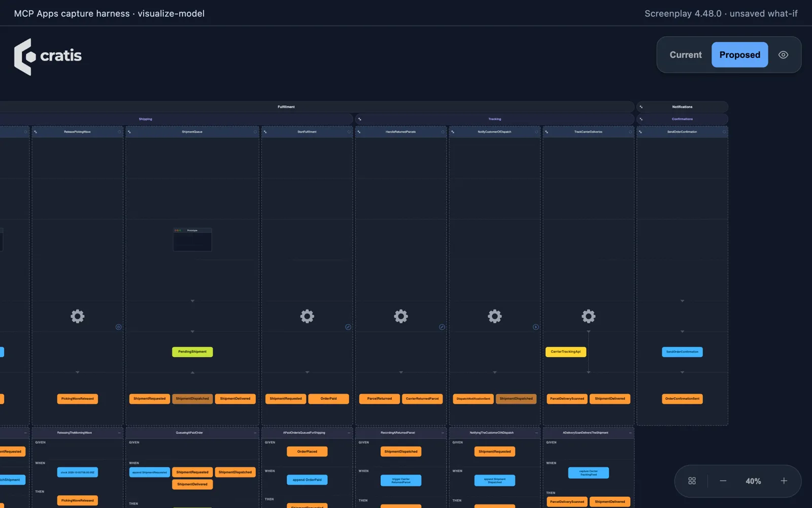This screenshot has width=812, height=508.
Task: Click the gear icon in ReleasePickingWave column
Action: pos(78,316)
